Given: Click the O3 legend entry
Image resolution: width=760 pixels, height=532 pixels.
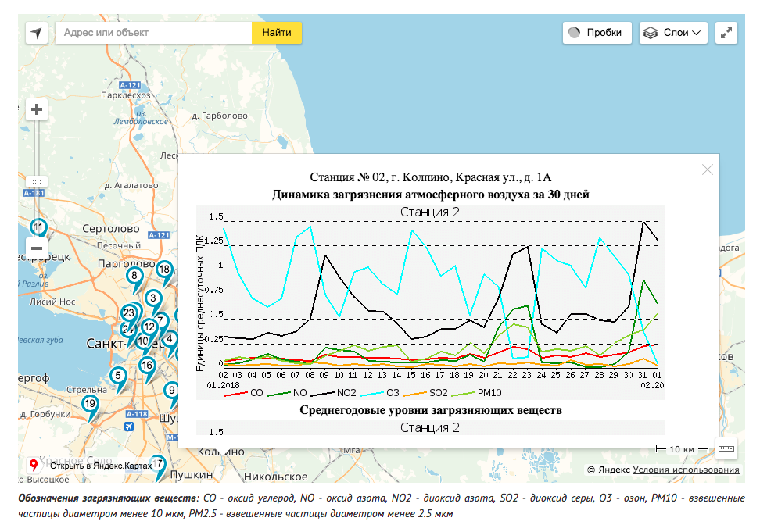Looking at the screenshot, I should coord(379,393).
